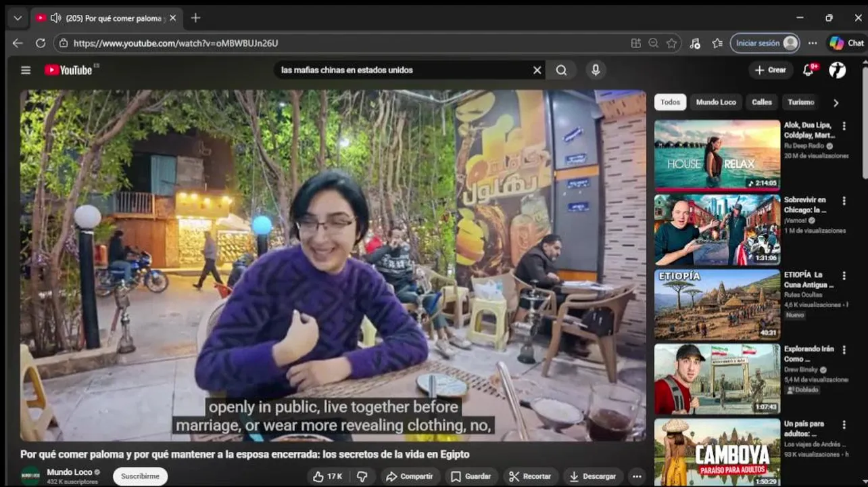Click the Iniciar sesión profile button

[x=765, y=43]
